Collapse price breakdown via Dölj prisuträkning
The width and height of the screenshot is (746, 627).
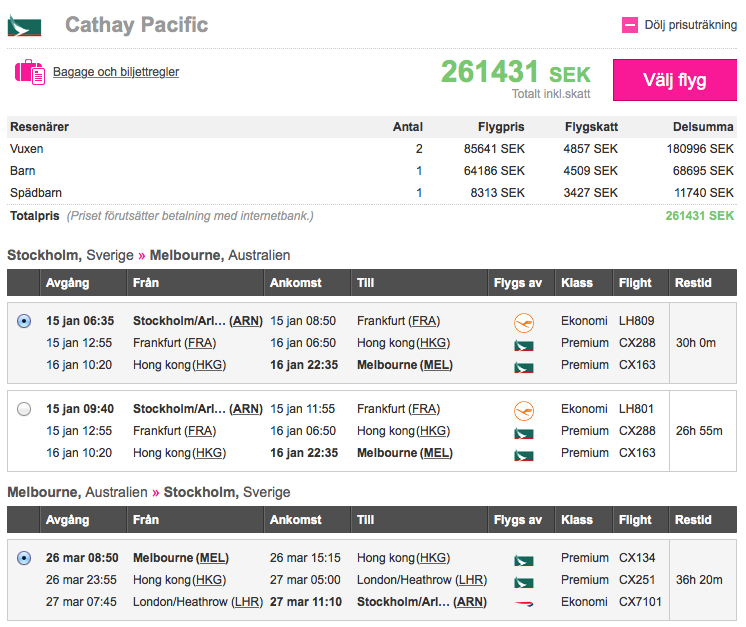(689, 25)
